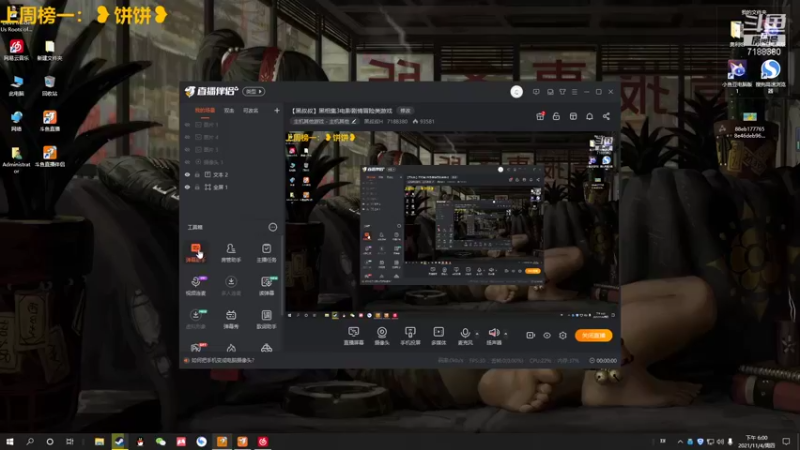The width and height of the screenshot is (800, 450).
Task: Expand the toolbox more options circle
Action: click(273, 227)
